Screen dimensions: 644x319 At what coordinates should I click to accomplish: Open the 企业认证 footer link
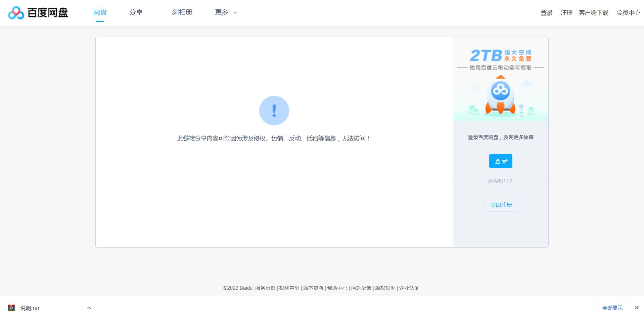pos(409,288)
